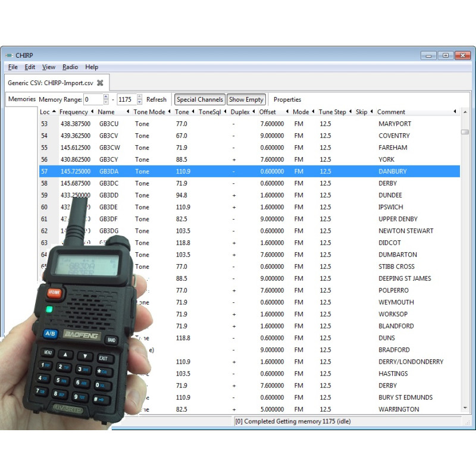
Task: Click arrow icon beside Comment column header
Action: tap(455, 112)
